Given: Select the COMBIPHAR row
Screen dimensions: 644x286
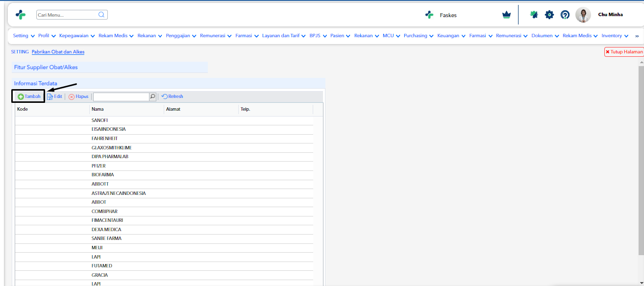Looking at the screenshot, I should (164, 212).
